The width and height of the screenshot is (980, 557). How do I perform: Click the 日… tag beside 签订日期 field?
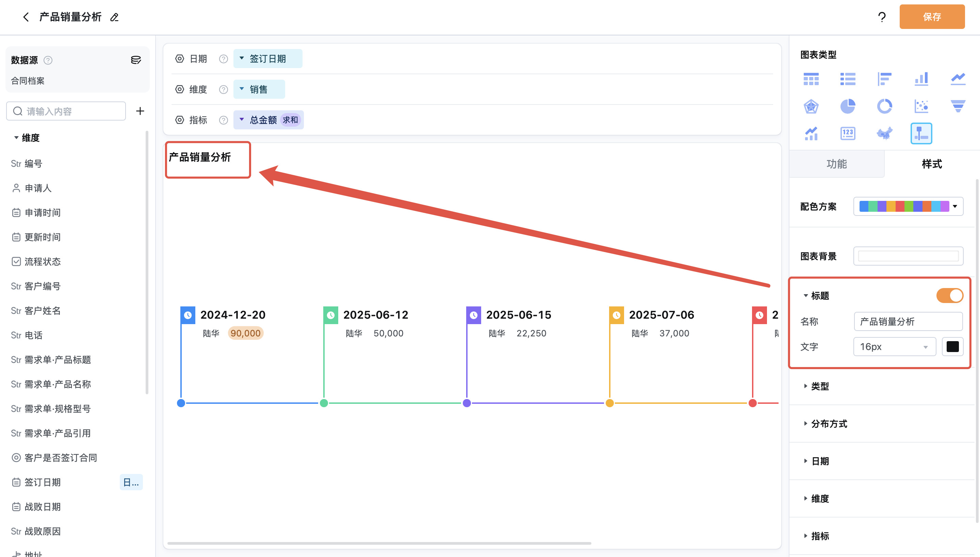point(131,482)
